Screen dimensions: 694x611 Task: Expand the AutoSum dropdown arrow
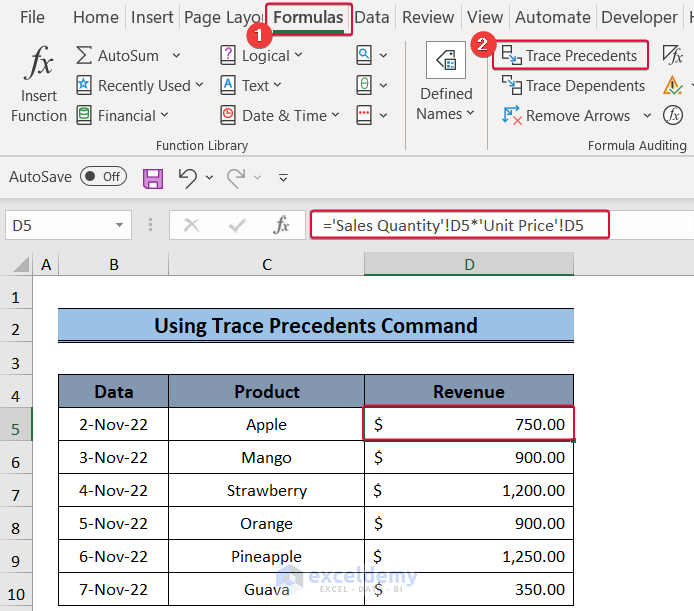(177, 56)
